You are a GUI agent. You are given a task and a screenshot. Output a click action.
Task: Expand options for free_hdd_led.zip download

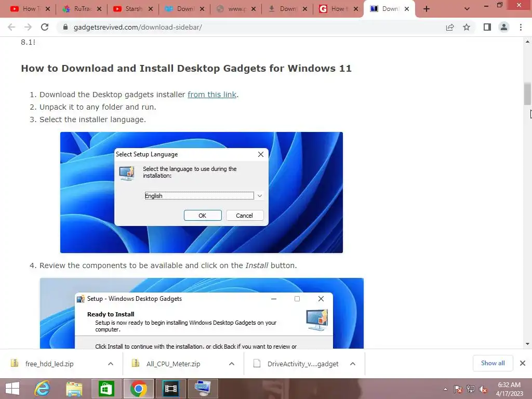click(x=111, y=364)
